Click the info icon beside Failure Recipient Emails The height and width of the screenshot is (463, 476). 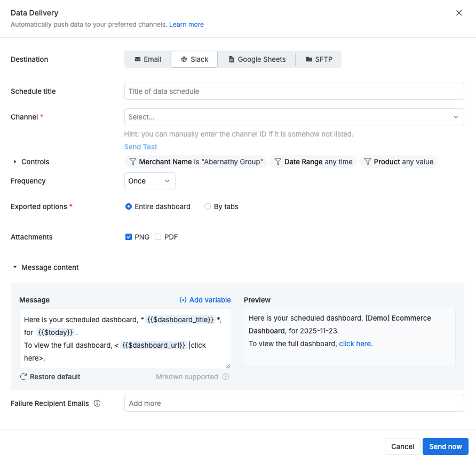tap(97, 404)
